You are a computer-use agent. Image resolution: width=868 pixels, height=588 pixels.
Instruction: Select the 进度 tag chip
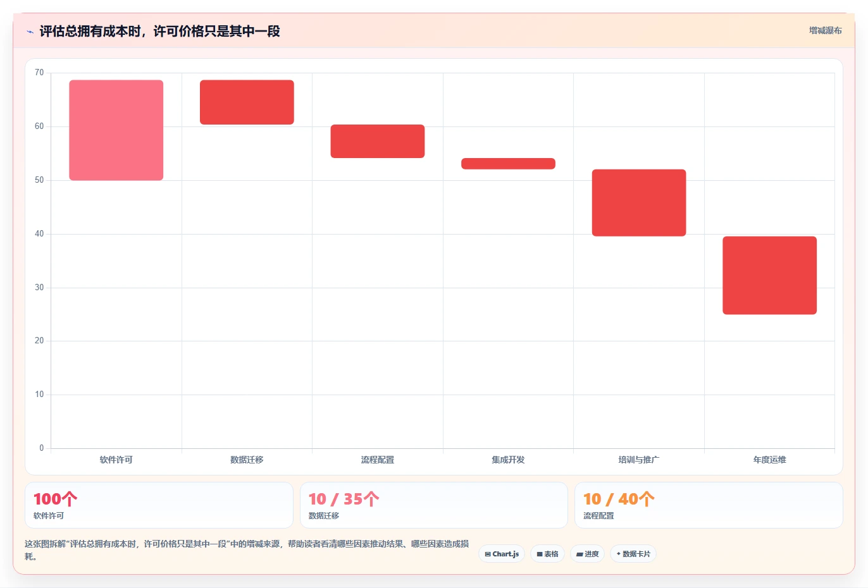587,554
